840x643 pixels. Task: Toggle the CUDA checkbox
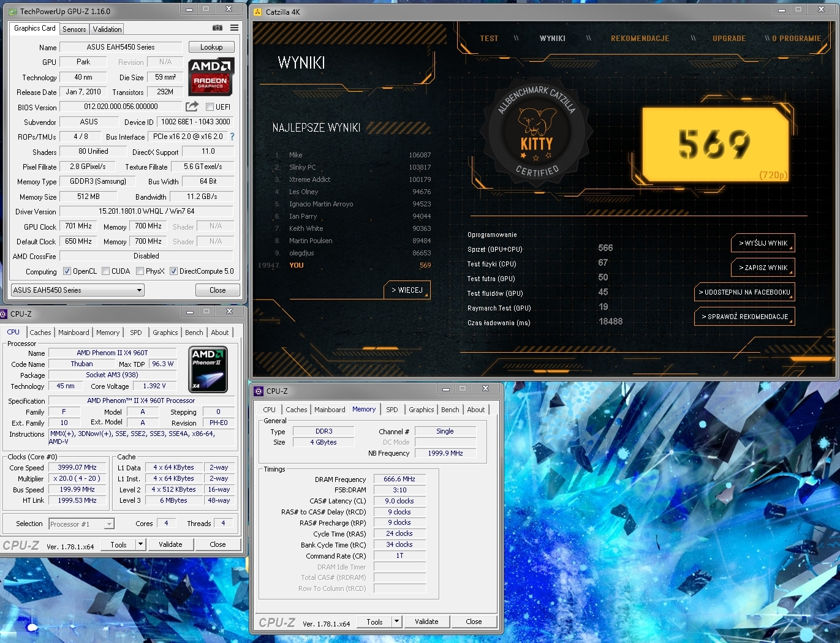click(105, 271)
